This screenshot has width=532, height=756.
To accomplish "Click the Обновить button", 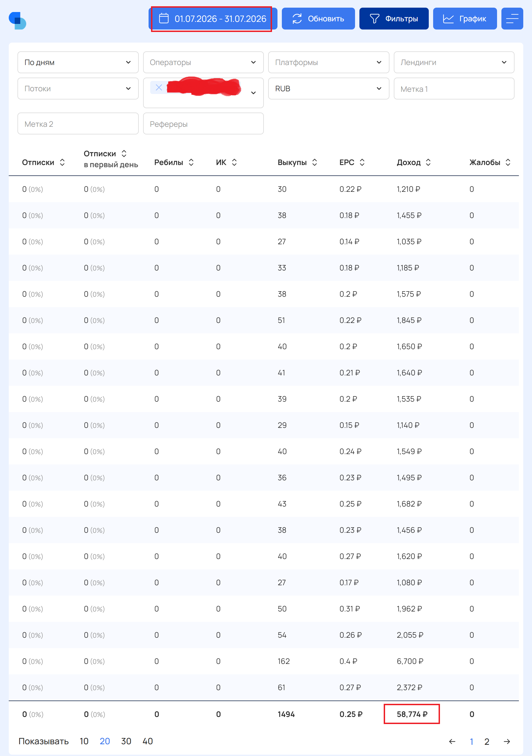I will 318,19.
